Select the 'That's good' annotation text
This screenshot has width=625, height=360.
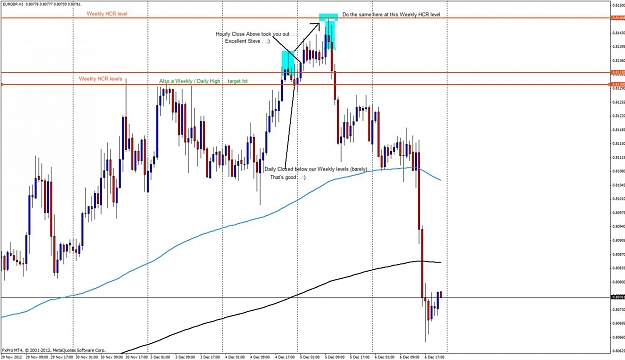coord(283,177)
